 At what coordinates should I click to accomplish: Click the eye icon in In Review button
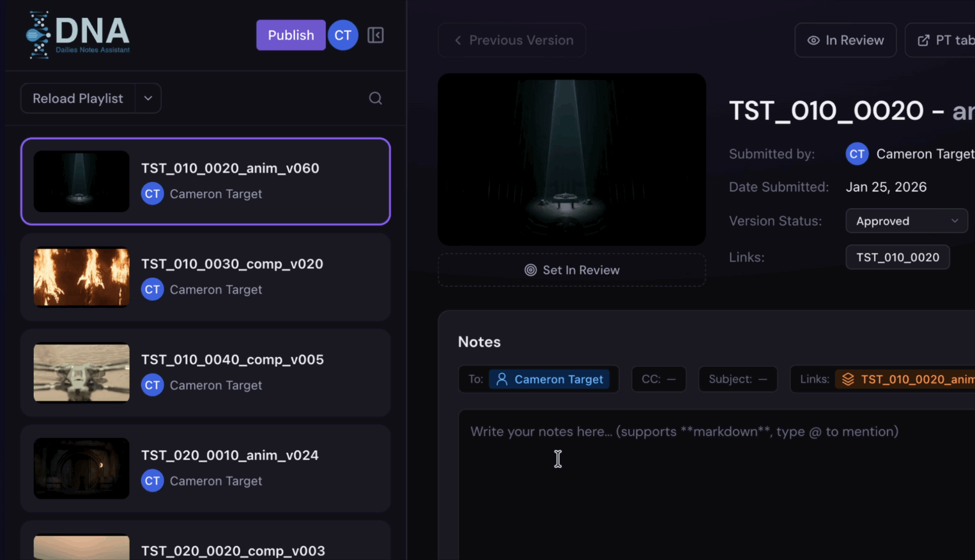click(813, 40)
